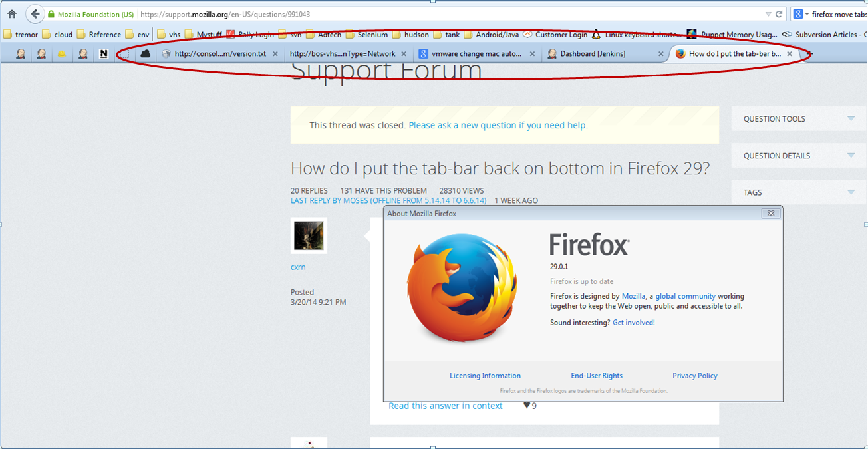Open the hudson bookmarks folder

click(x=410, y=35)
